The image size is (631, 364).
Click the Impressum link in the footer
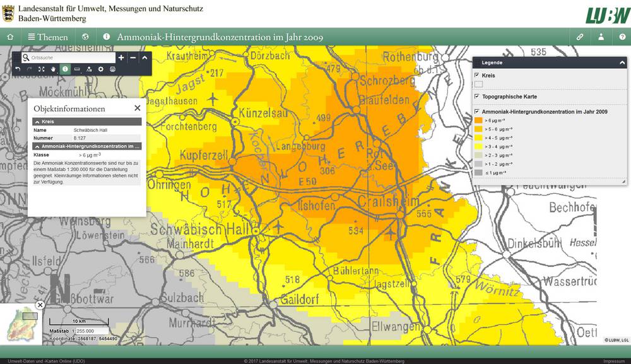tap(613, 361)
